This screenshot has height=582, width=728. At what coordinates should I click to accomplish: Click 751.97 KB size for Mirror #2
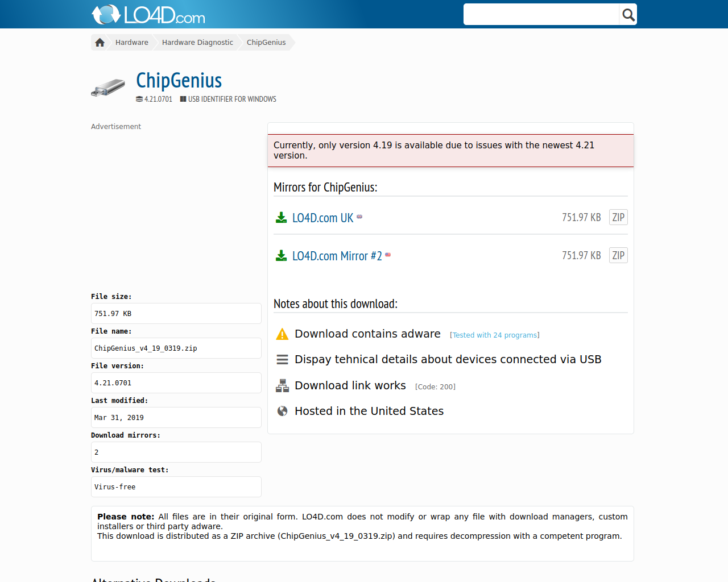pos(581,255)
